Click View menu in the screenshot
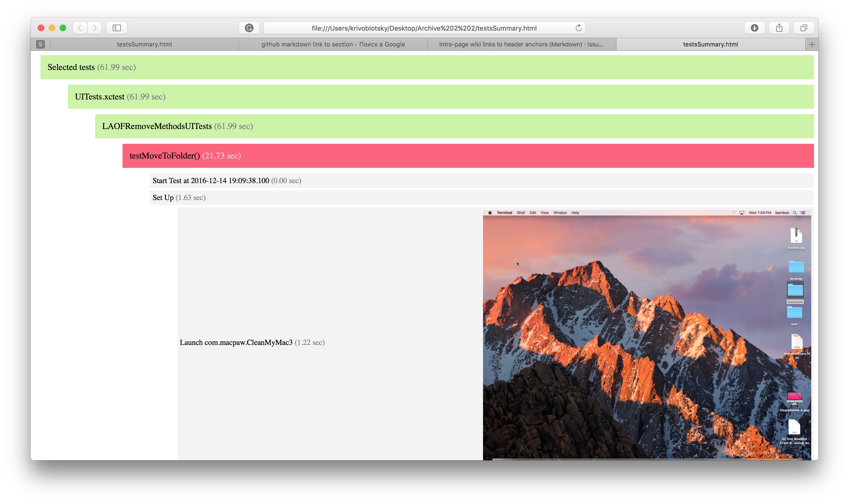 (x=545, y=213)
